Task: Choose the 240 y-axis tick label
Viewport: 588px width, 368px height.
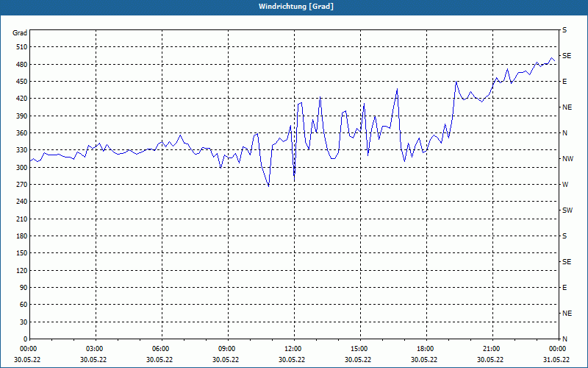Action: coord(22,202)
